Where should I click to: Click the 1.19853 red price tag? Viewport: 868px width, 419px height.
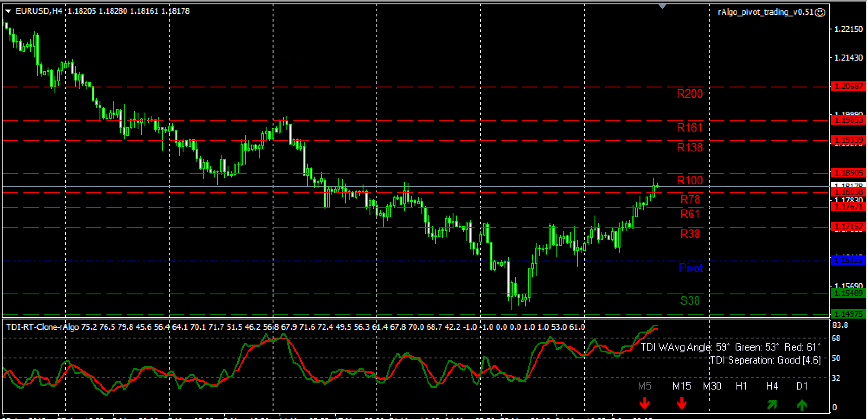(849, 120)
